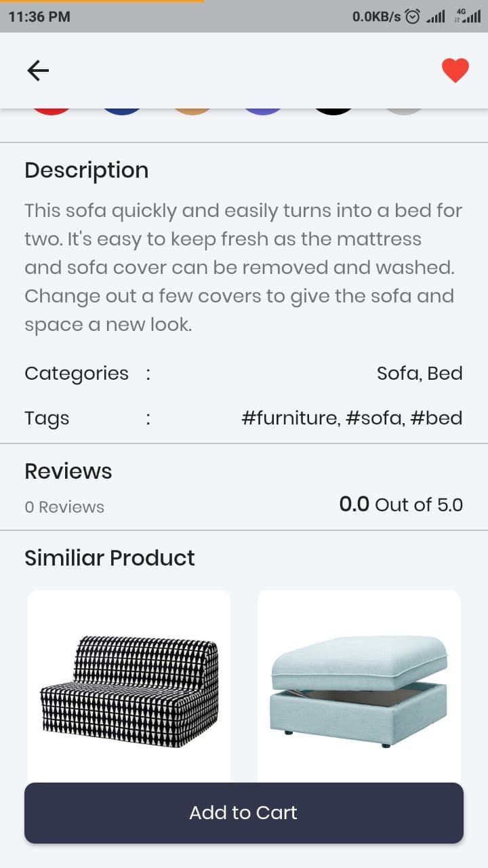Image resolution: width=488 pixels, height=868 pixels.
Task: Tap the 11:36 PM clock in status bar
Action: click(x=39, y=16)
